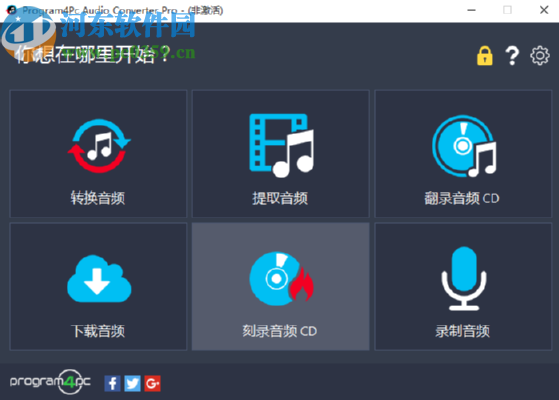Open the 翻录音频 CD rip tile
The height and width of the screenshot is (400, 559).
coord(463,154)
